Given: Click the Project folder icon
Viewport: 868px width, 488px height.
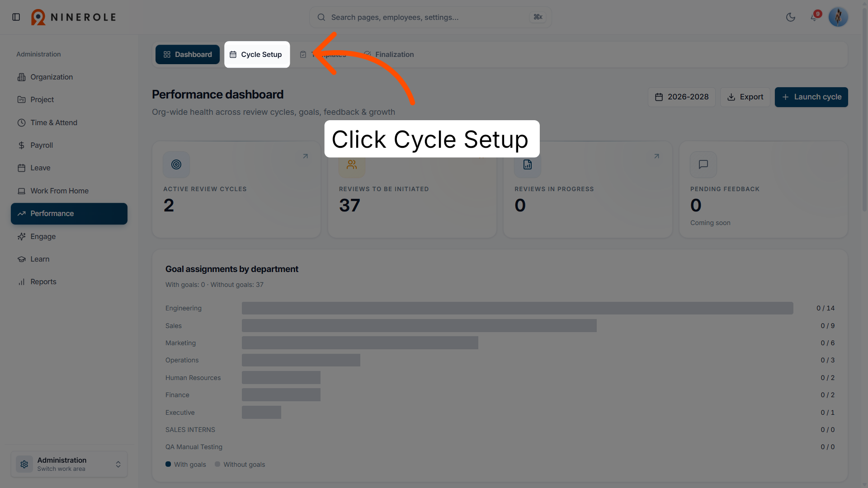Looking at the screenshot, I should (x=21, y=99).
